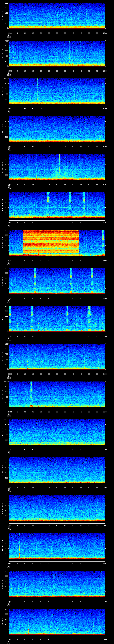Image resolution: width=114 pixels, height=644 pixels.
Task: Select the 28:00 end time label
Action: [105, 525]
